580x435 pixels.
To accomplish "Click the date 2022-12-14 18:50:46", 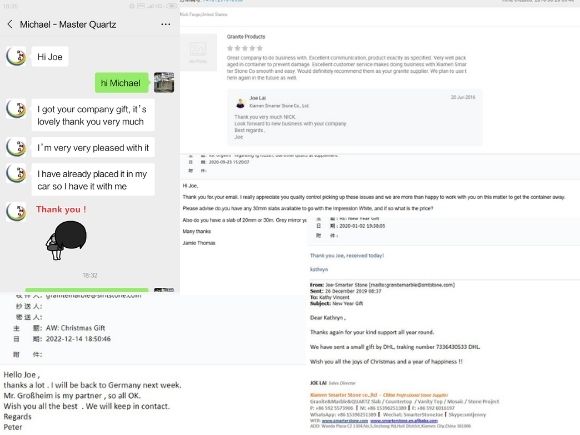I will tap(78, 339).
